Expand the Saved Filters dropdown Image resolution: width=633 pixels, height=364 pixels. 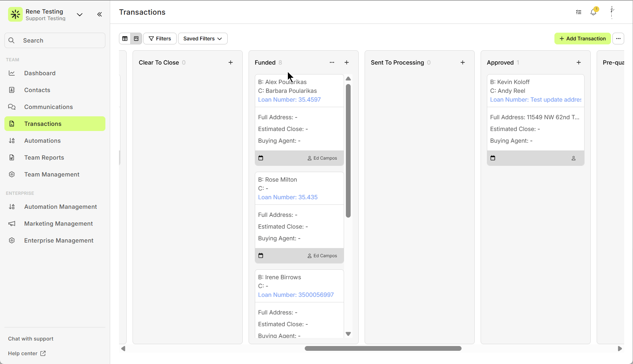pyautogui.click(x=203, y=39)
